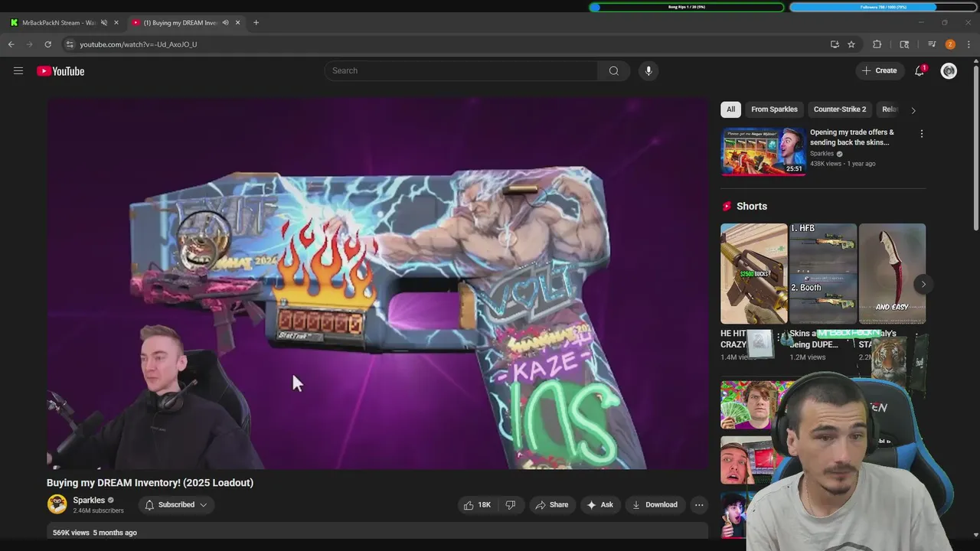Screen dimensions: 980x551
Task: Install app icon in address bar
Action: click(x=835, y=44)
